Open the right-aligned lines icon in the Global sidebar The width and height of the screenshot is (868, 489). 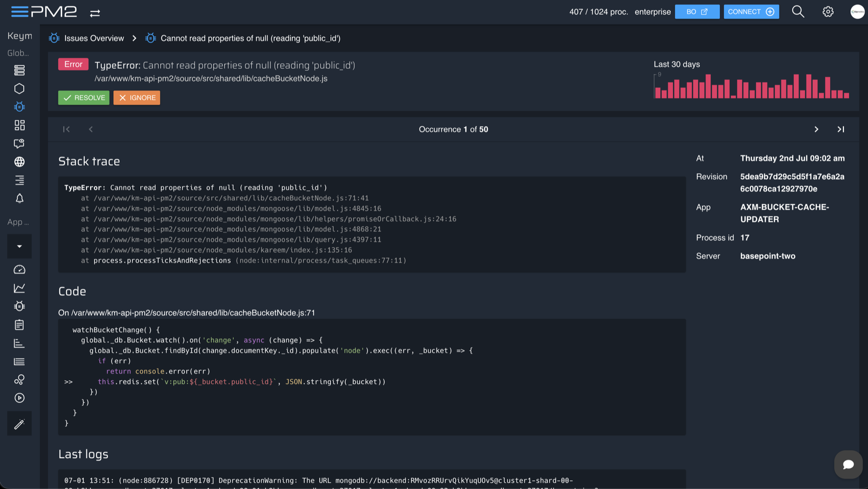[19, 180]
